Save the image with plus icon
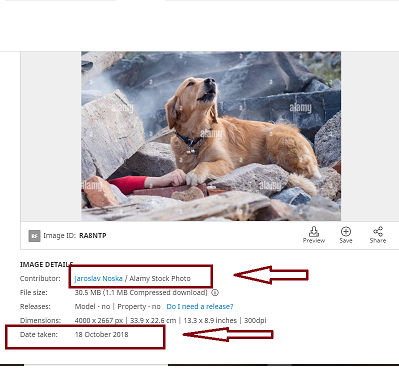 pos(346,231)
